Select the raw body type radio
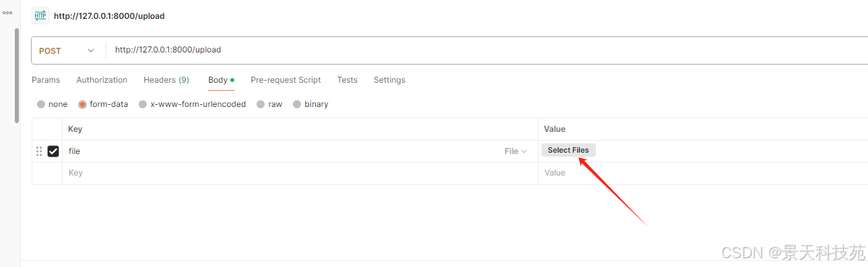 coord(261,104)
